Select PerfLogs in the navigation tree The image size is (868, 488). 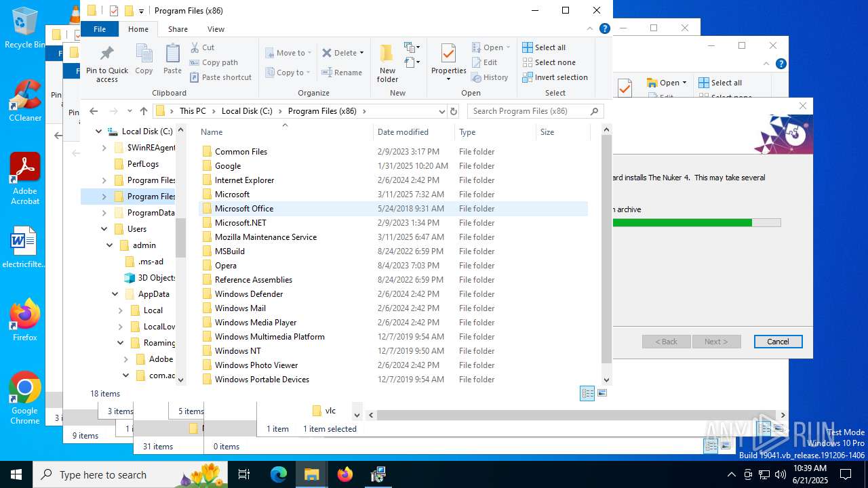142,164
